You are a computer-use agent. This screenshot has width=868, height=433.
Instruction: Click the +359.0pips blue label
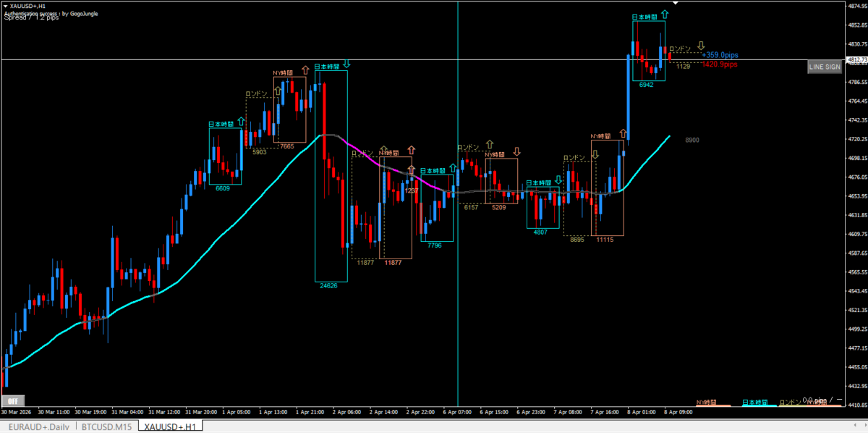tap(720, 55)
